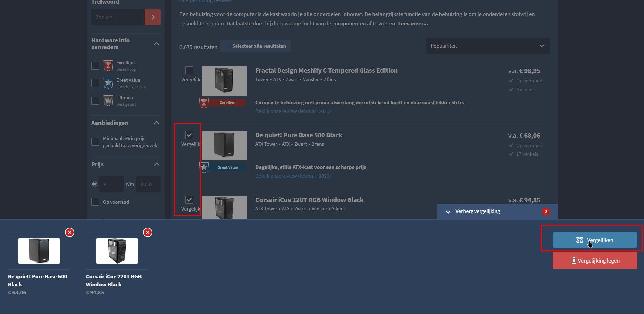
Task: Click the Ultimate crown award icon in filters
Action: click(x=108, y=100)
